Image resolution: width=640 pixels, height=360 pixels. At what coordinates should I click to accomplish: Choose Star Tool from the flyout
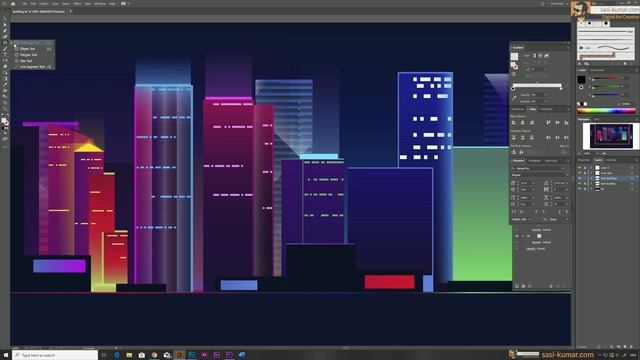pos(33,61)
